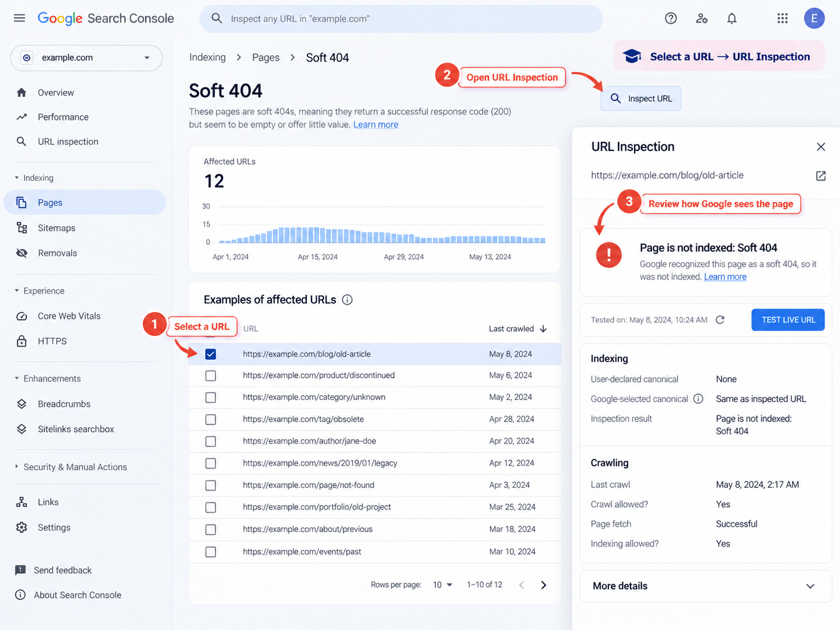
Task: Click the red error exclamation icon
Action: [x=609, y=255]
